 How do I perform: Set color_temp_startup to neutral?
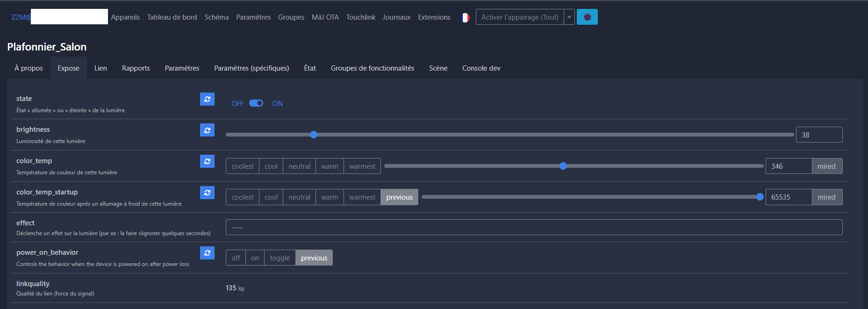[299, 197]
